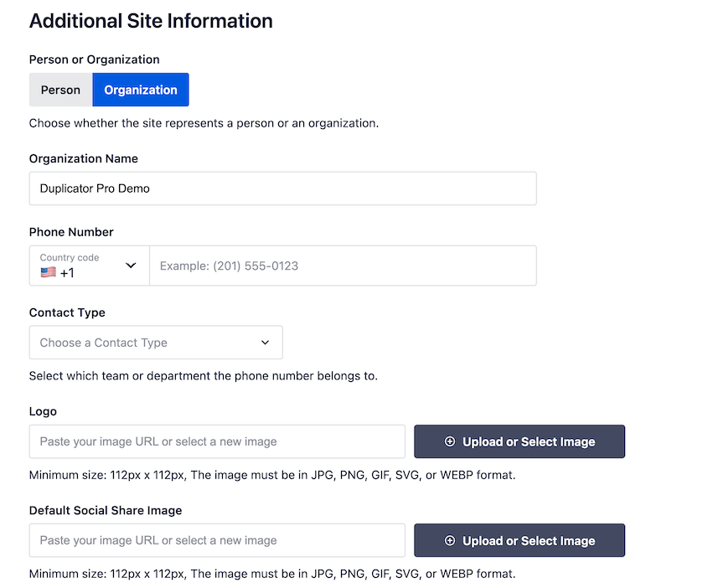708x588 pixels.
Task: Focus the Organization Name text field
Action: (x=282, y=188)
